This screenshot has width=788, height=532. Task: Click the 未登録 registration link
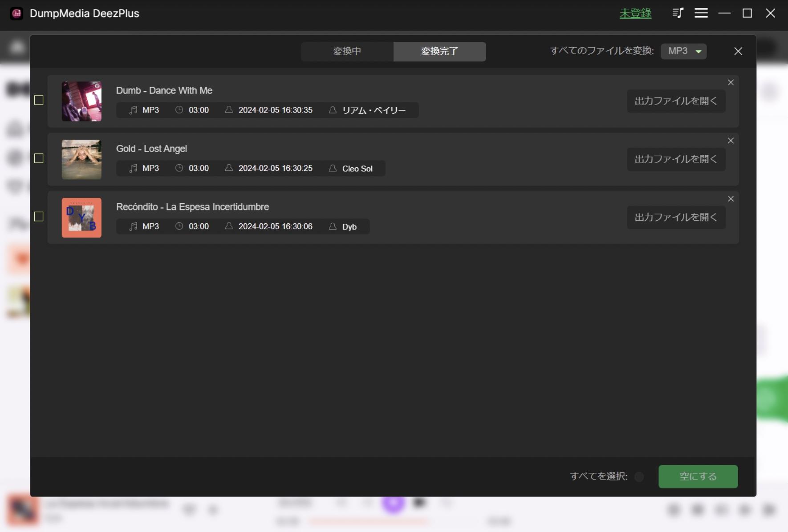(x=635, y=13)
